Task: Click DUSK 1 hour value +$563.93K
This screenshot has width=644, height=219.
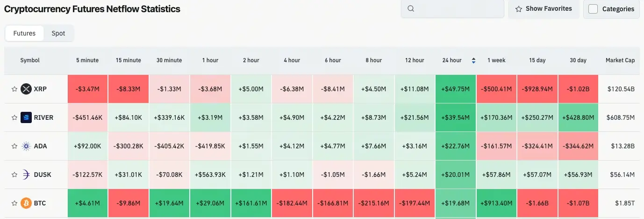Action: (210, 175)
